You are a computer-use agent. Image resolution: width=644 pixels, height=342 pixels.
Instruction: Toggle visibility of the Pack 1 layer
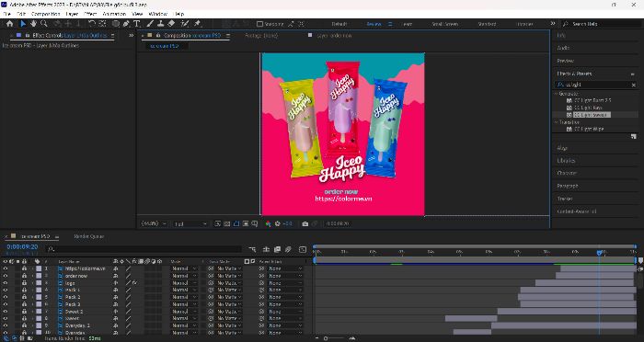[x=6, y=290]
